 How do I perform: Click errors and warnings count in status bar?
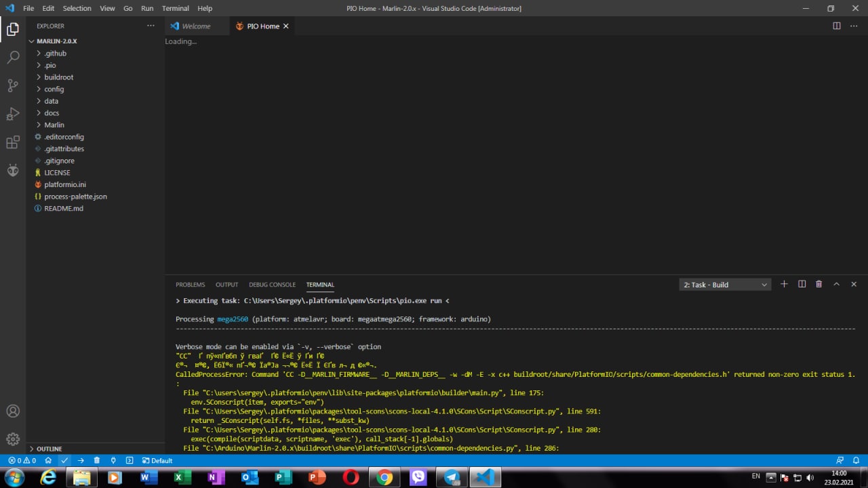coord(22,460)
